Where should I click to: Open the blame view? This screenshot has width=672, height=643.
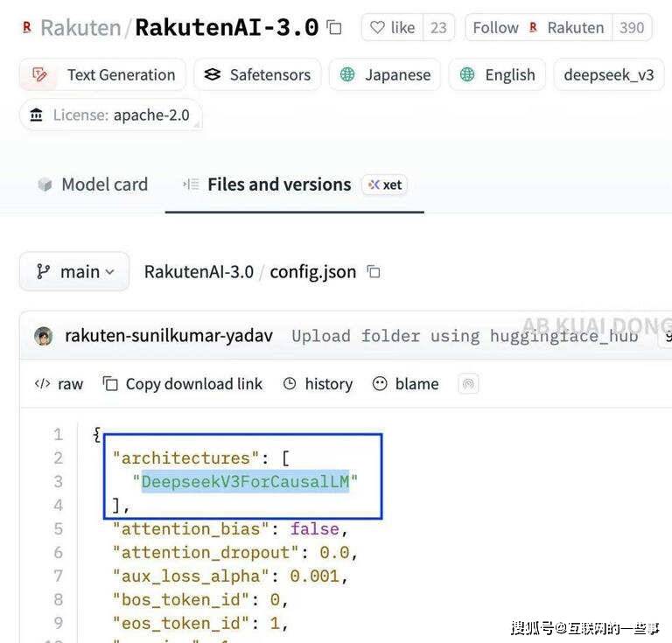point(406,384)
